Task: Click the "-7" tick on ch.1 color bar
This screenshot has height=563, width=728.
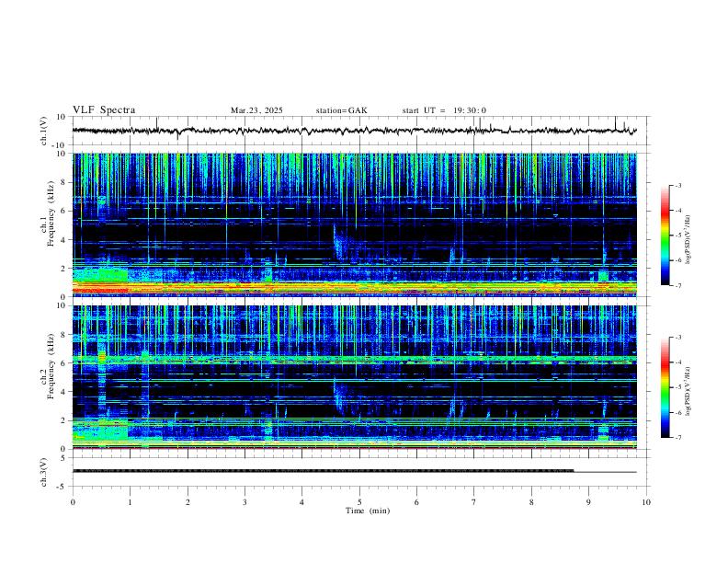Action: [x=677, y=286]
